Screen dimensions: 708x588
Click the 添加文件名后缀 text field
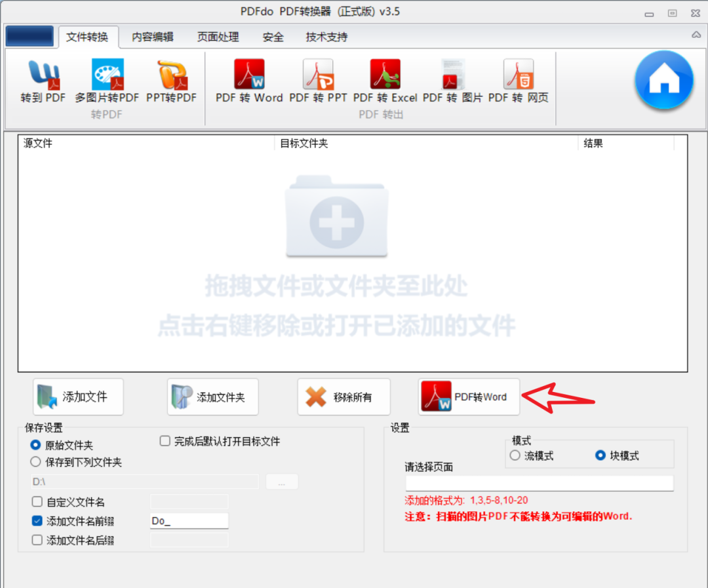click(189, 539)
